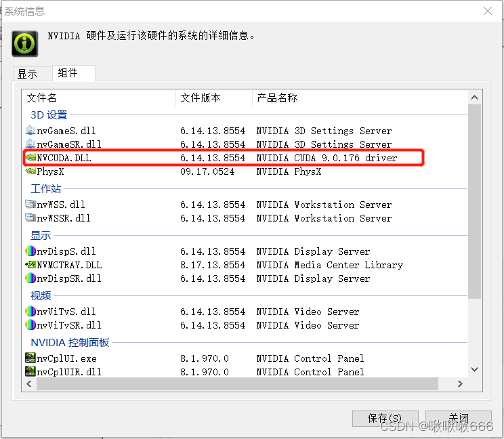The width and height of the screenshot is (504, 439).
Task: Select the nvViTvS.dll file name
Action: click(66, 312)
